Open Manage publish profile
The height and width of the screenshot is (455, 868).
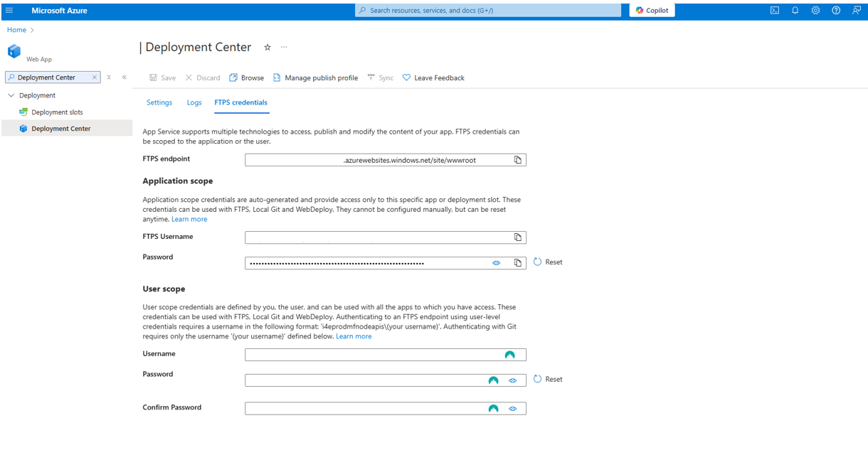315,77
